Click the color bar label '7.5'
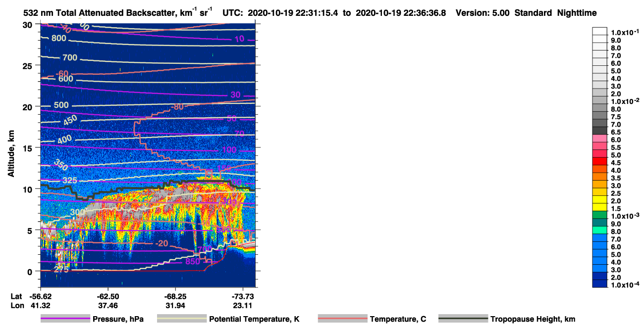644x330 pixels. 617,116
